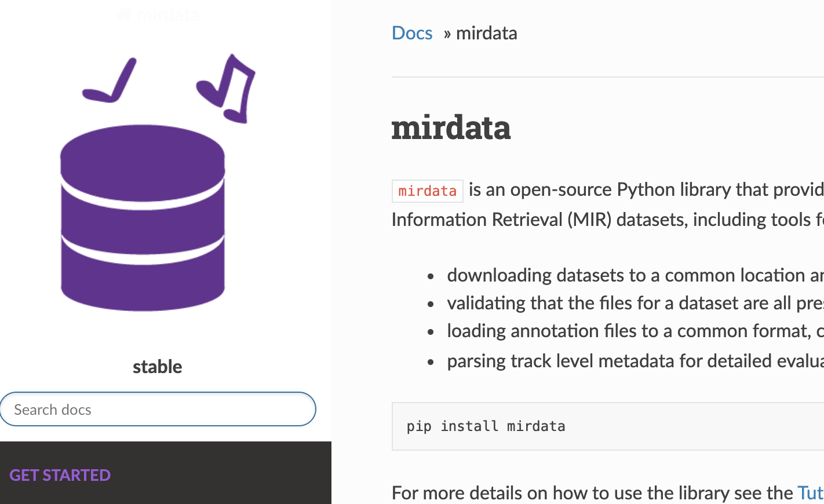Open the GET STARTED sidebar section
The width and height of the screenshot is (824, 504).
(60, 475)
